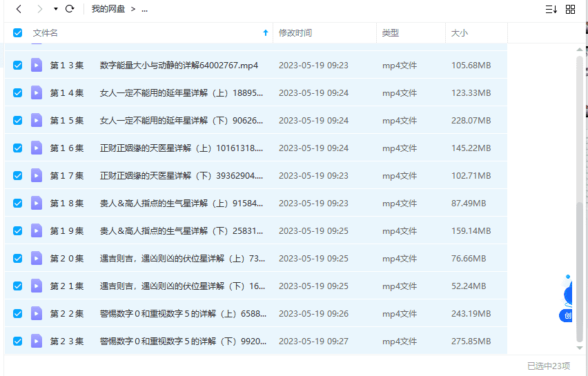Uncheck the checkbox for 第14集

click(x=18, y=93)
